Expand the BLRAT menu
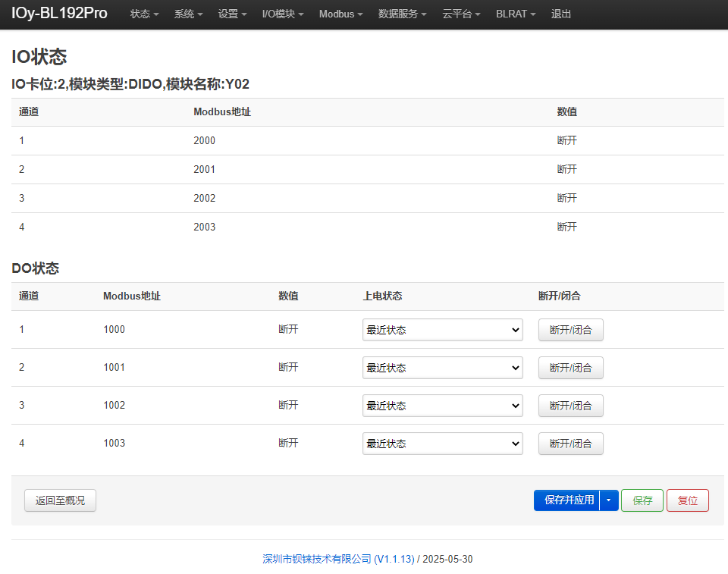The height and width of the screenshot is (574, 728). [516, 14]
